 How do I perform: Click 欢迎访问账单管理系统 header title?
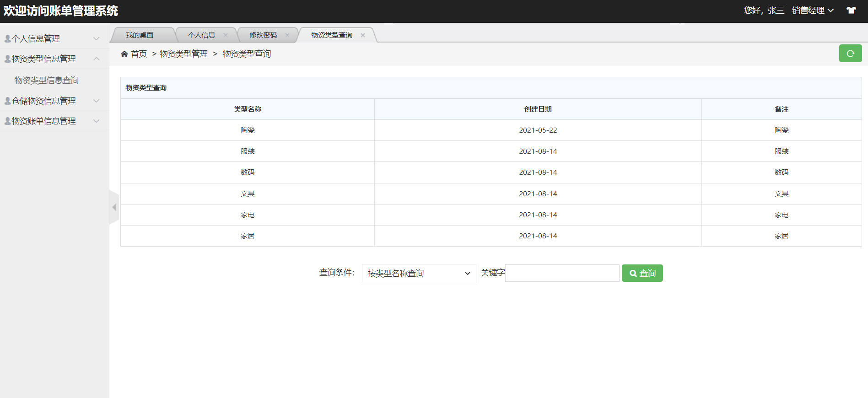tap(61, 11)
